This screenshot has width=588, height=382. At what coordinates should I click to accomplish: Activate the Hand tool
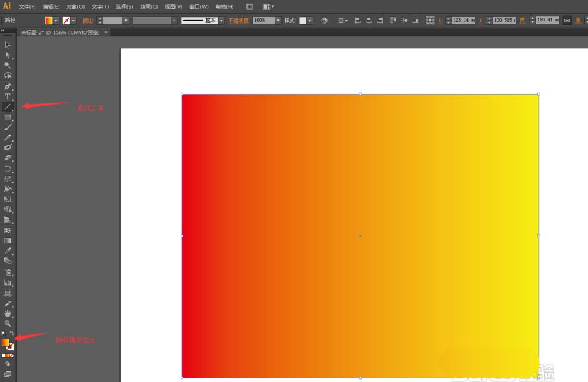coord(8,314)
